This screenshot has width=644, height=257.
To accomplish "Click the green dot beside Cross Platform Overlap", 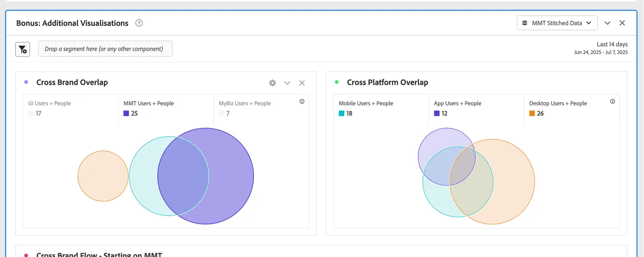I will (x=337, y=82).
